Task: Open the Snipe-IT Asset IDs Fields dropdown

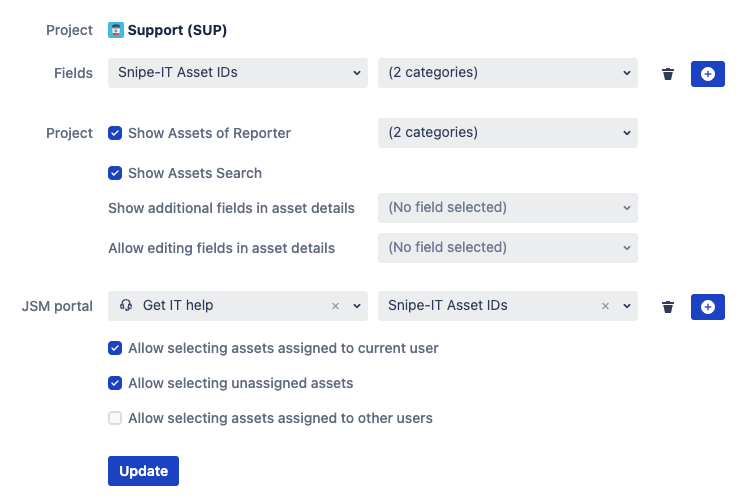Action: tap(237, 73)
